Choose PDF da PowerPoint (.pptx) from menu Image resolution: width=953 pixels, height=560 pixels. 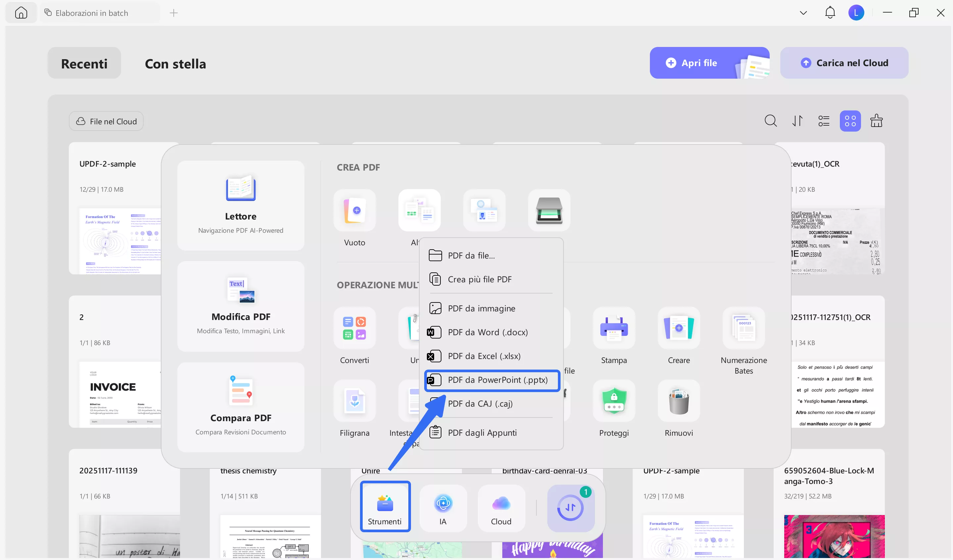point(491,380)
